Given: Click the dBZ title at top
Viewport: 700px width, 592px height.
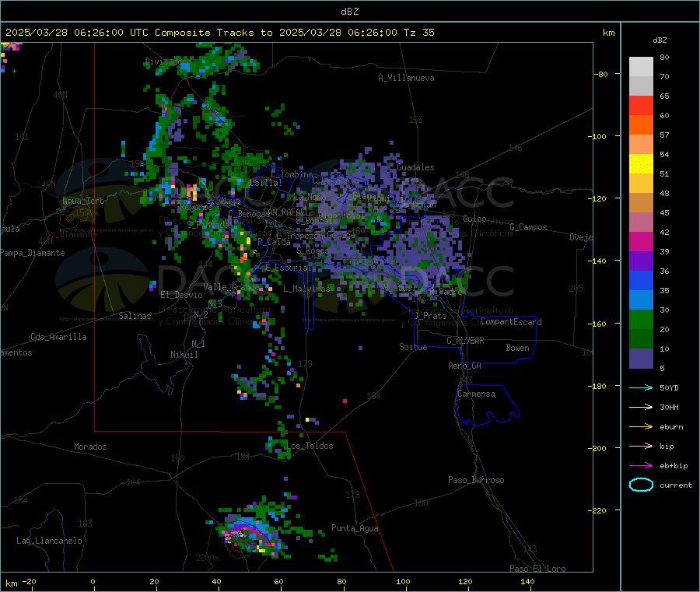Looking at the screenshot, I should 349,12.
